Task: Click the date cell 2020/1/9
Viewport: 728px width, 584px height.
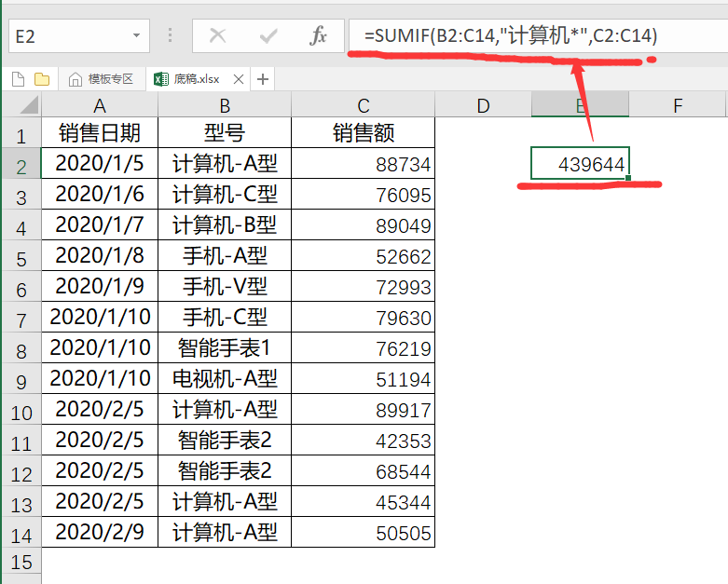Action: point(100,286)
